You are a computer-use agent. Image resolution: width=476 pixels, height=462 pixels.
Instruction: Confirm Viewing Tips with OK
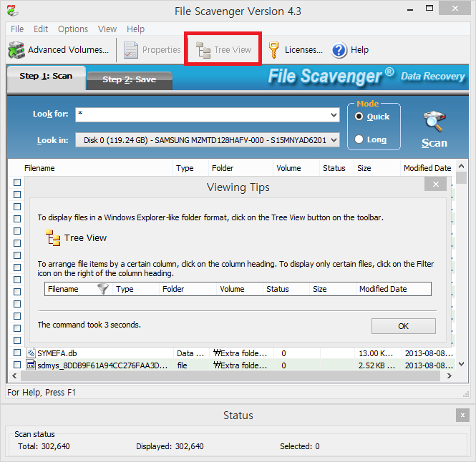(x=404, y=326)
